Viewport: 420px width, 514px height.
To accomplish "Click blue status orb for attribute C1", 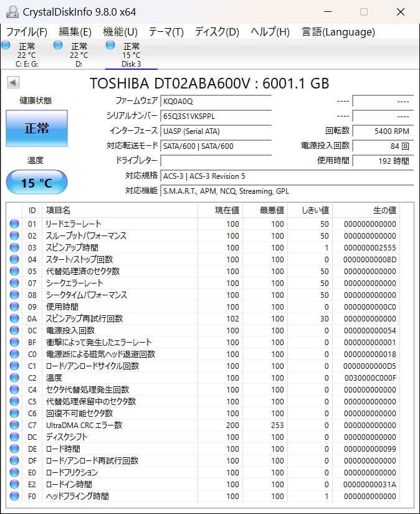I will pyautogui.click(x=14, y=366).
